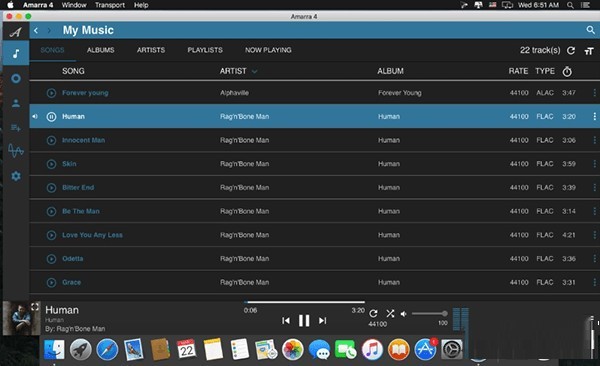Viewport: 600px width, 366px height.
Task: Open the artist column sort dropdown arrow
Action: click(254, 71)
